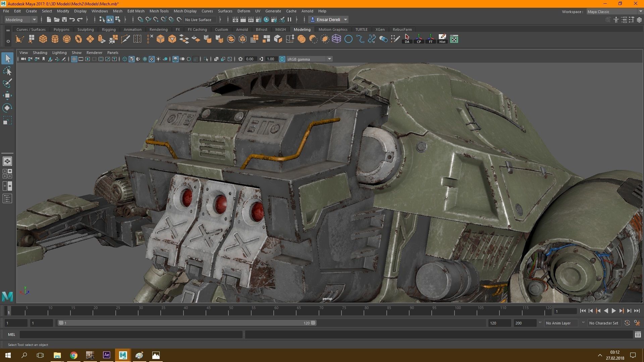Create a polygon cylinder from shelf
This screenshot has width=644, height=362.
click(x=55, y=39)
